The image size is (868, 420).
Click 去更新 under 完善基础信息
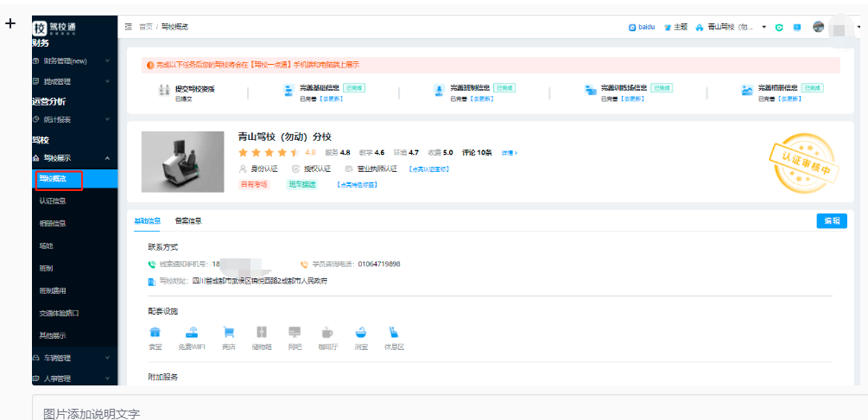332,99
